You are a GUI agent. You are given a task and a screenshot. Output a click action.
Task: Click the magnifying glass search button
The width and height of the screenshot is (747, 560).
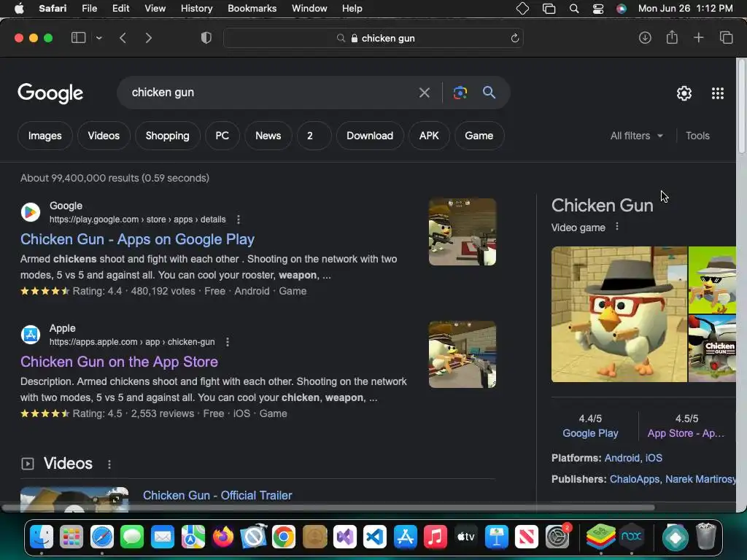489,93
